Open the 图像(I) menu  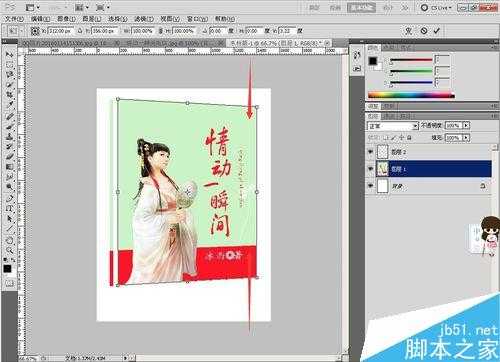point(66,19)
